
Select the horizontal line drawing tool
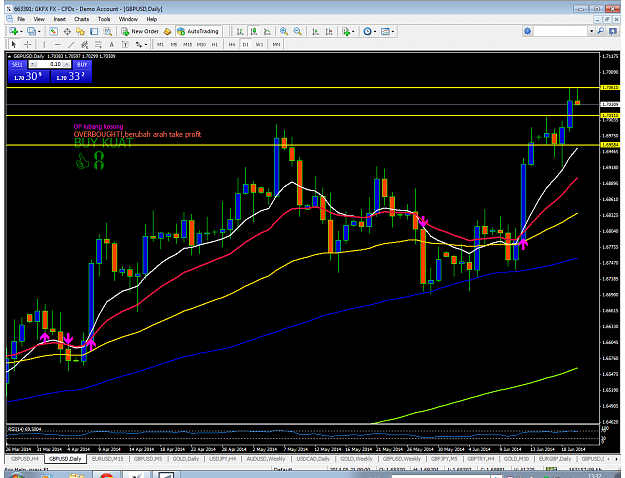pos(58,44)
